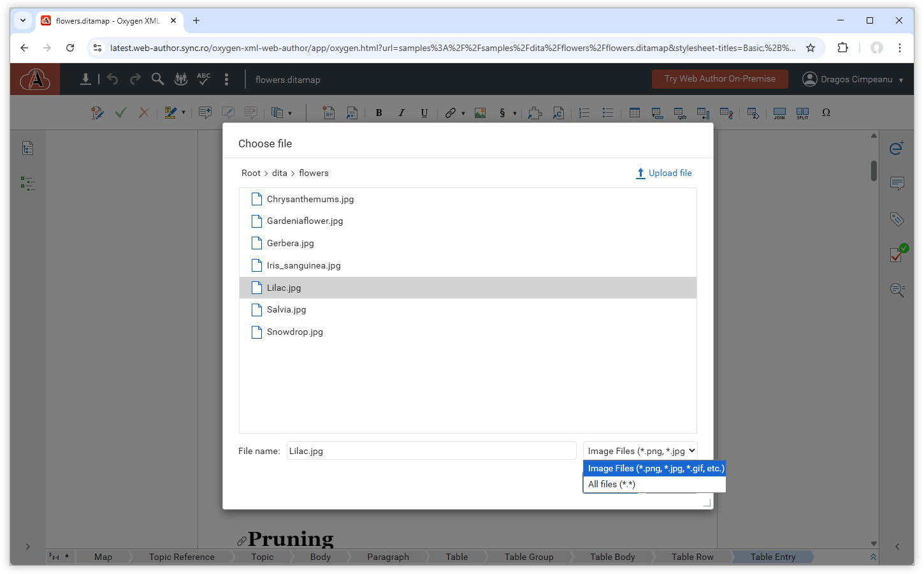The width and height of the screenshot is (924, 574).
Task: Select the Chrysanthemums.jpg file
Action: (310, 199)
